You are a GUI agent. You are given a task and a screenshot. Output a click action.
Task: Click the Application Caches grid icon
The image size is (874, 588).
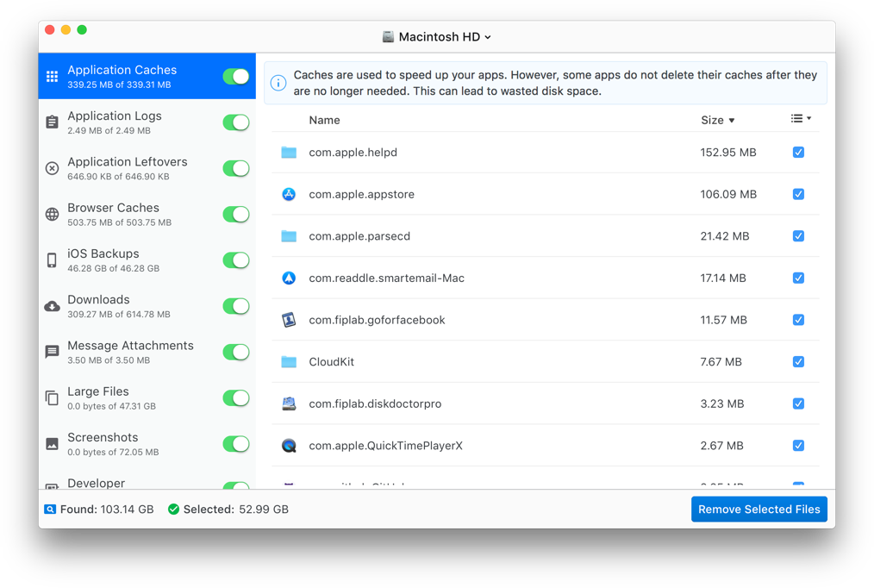point(52,77)
